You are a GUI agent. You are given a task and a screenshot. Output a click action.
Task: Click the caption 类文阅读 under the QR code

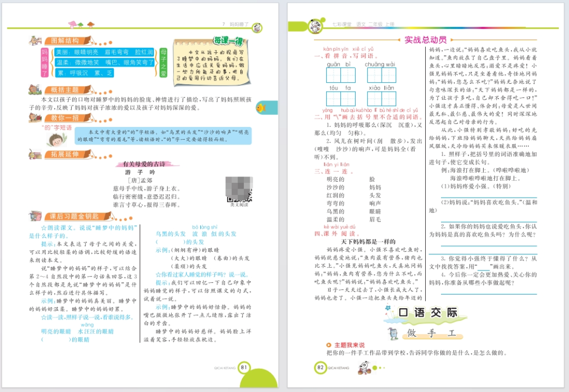click(239, 205)
